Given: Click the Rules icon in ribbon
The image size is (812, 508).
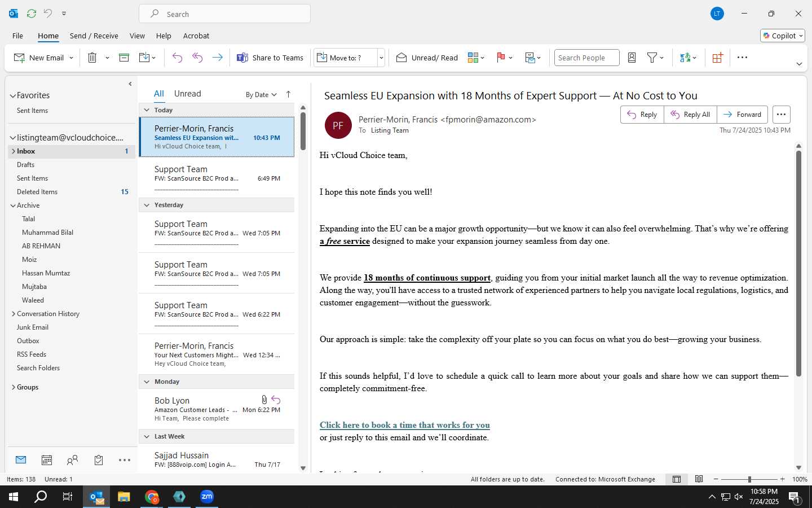Looking at the screenshot, I should pyautogui.click(x=529, y=58).
